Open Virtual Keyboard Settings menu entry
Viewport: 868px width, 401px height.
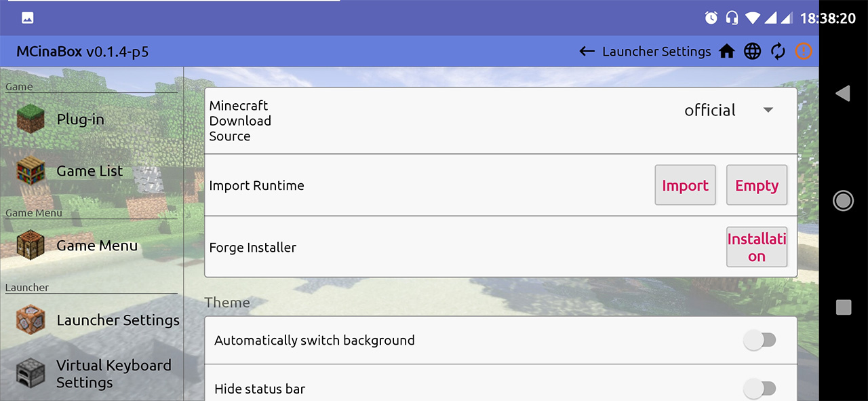113,374
